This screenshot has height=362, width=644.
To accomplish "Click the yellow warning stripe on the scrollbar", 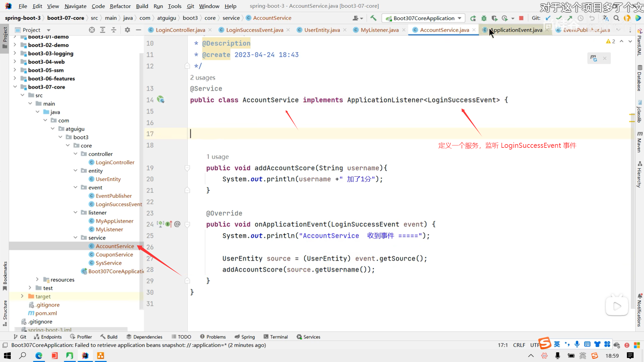I will tap(632, 115).
